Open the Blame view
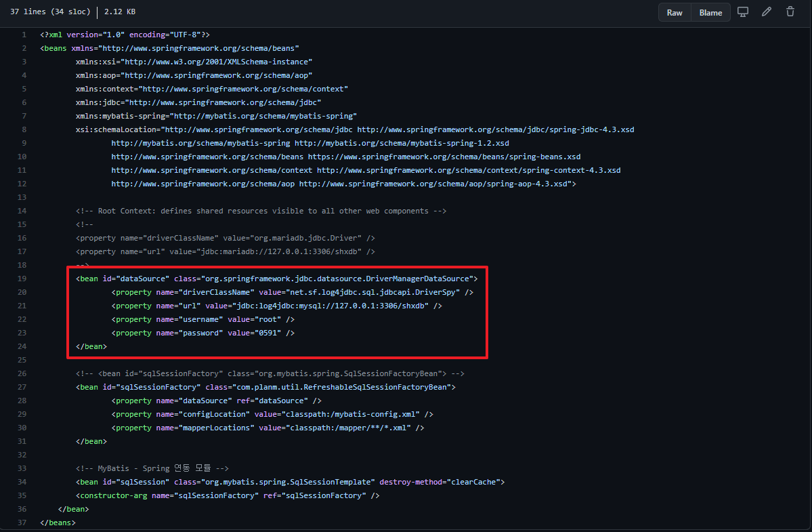 point(710,12)
